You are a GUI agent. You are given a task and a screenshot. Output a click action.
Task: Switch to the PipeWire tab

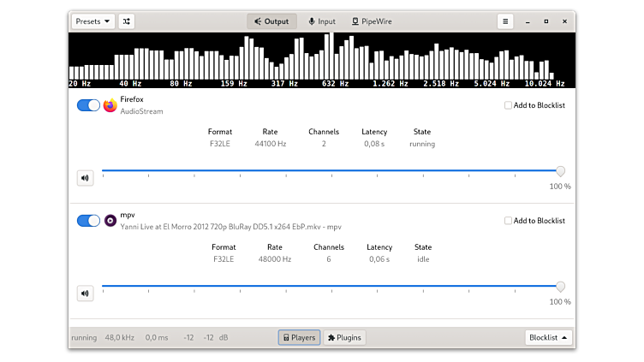point(372,21)
